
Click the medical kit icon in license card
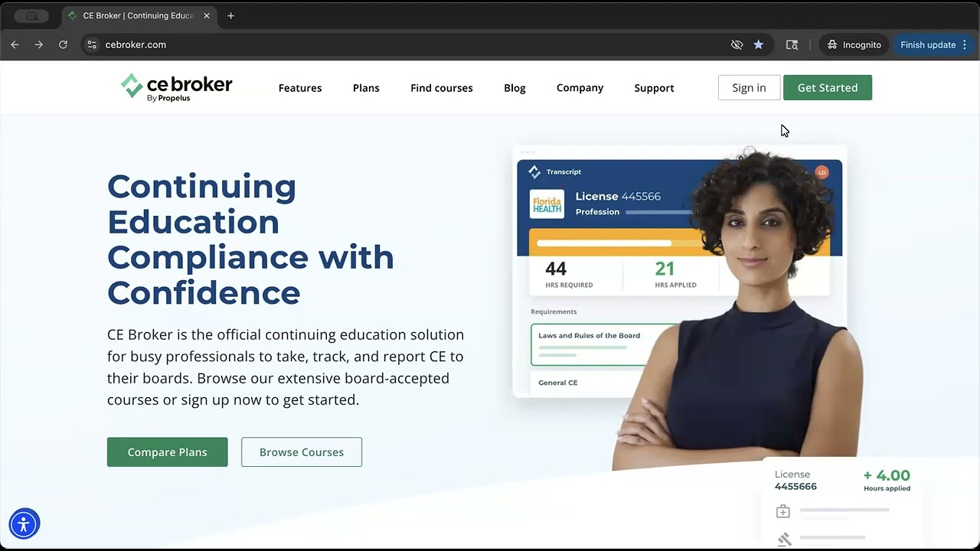pyautogui.click(x=782, y=511)
